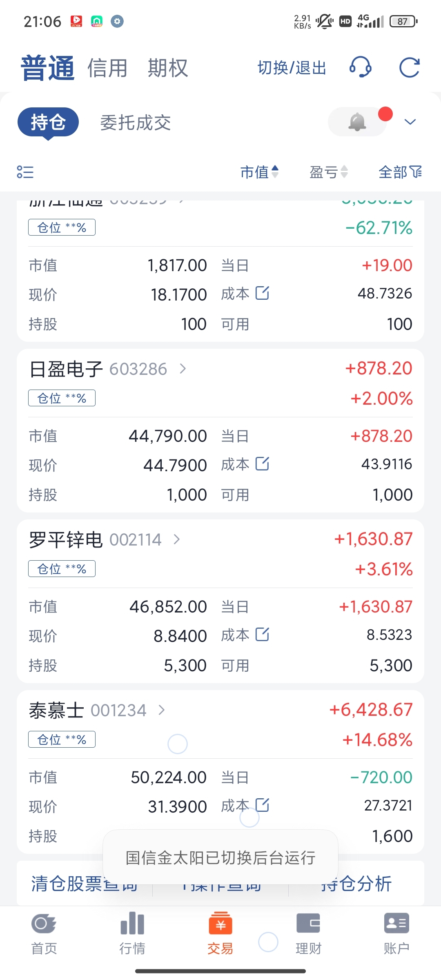
Task: Open 持仓分析 position analysis link
Action: (356, 884)
